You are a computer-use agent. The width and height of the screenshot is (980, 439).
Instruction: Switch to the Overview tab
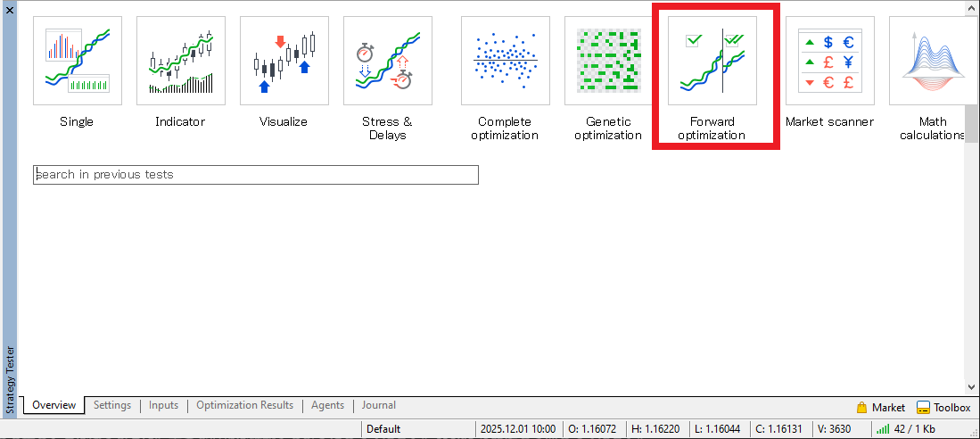click(54, 405)
